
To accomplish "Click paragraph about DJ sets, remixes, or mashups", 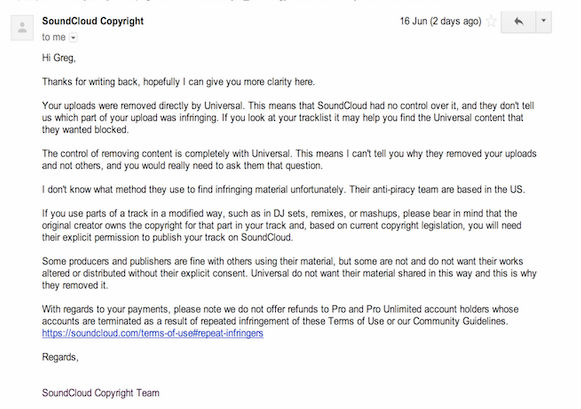I will [282, 225].
